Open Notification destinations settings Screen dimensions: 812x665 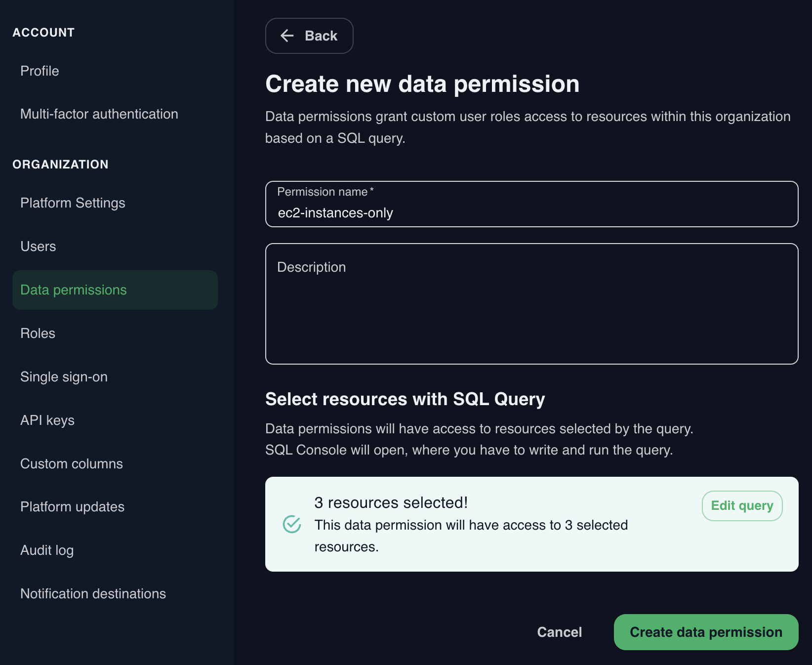[x=93, y=594]
